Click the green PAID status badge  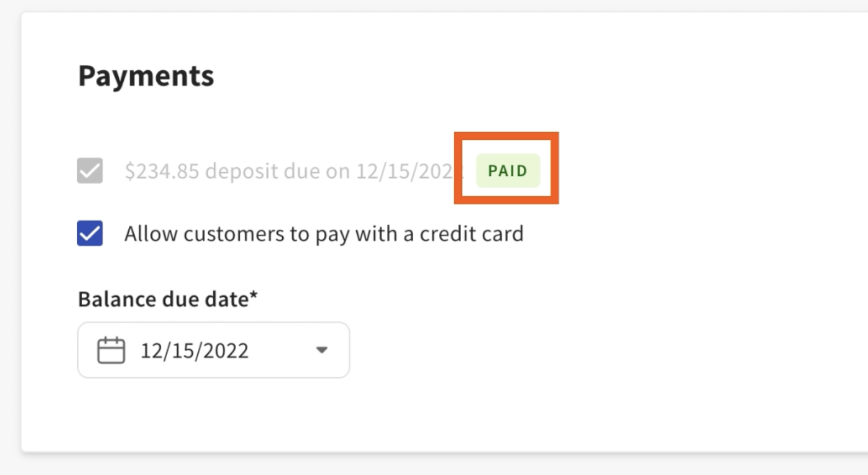click(x=508, y=171)
